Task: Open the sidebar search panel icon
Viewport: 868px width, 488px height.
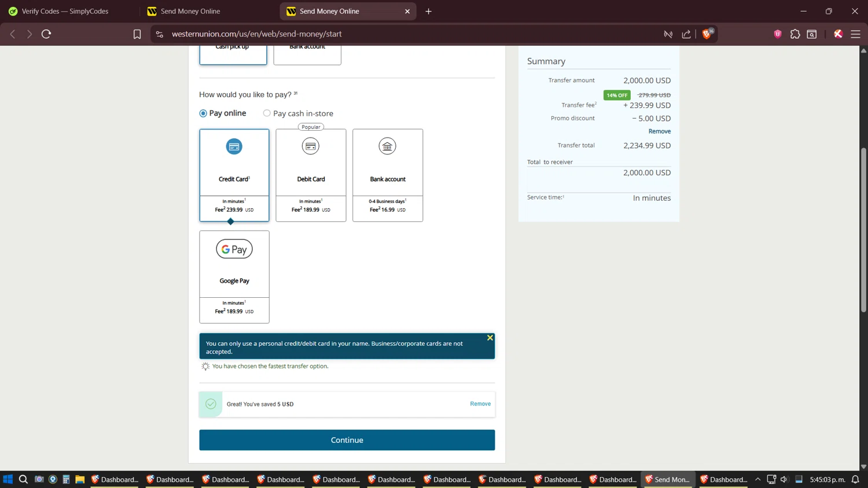Action: (x=812, y=34)
